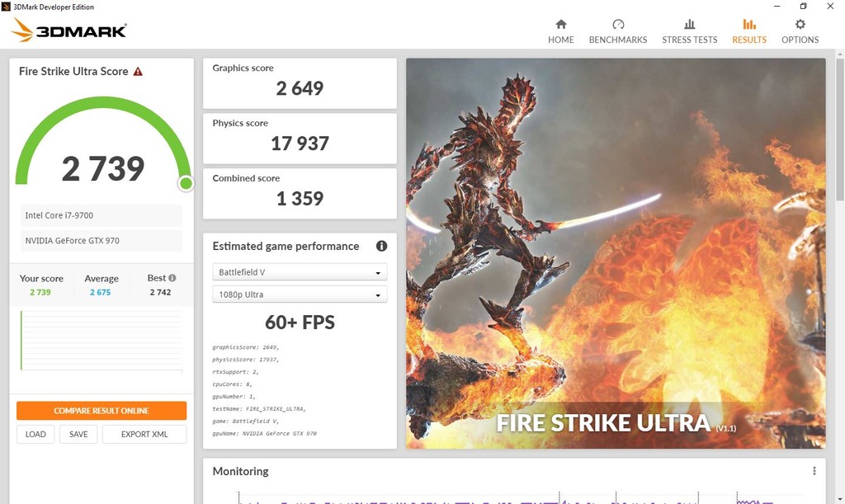845x504 pixels.
Task: Click the Estimated game performance info icon
Action: click(x=381, y=246)
